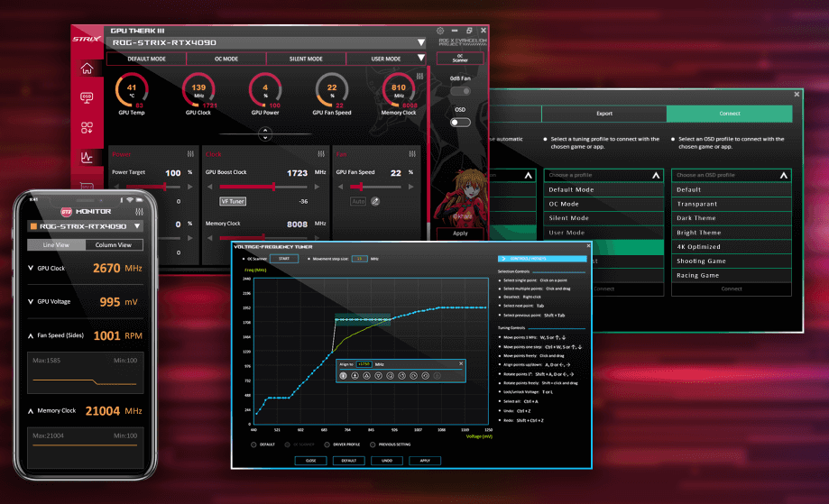Click START for OC Scanner in VF Tuner

click(x=284, y=259)
